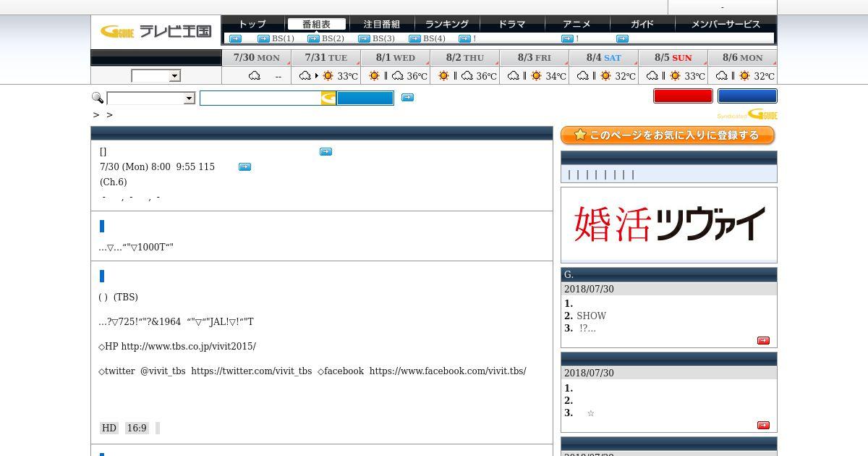This screenshot has height=456, width=868.
Task: Click the star favorite registration button
Action: pyautogui.click(x=668, y=135)
